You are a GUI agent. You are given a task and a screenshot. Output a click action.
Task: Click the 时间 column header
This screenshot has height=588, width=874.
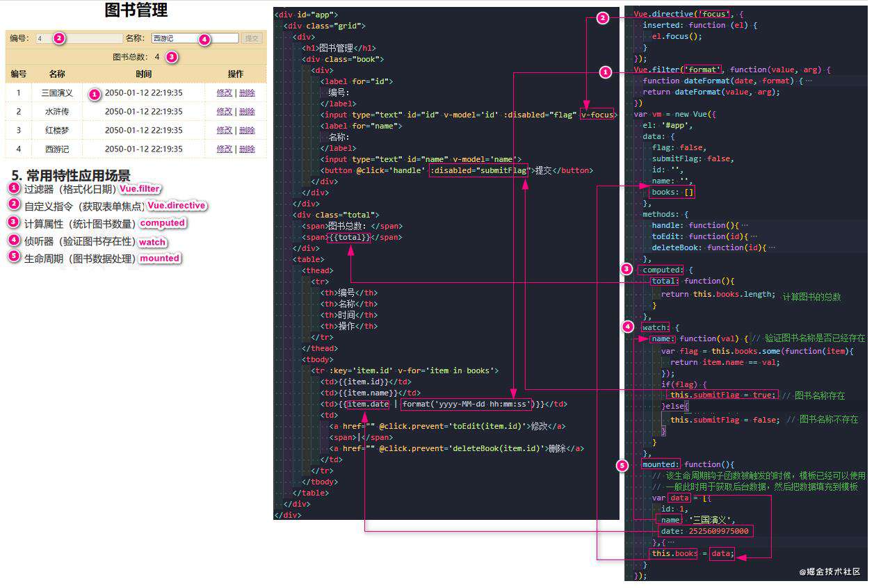[x=144, y=74]
